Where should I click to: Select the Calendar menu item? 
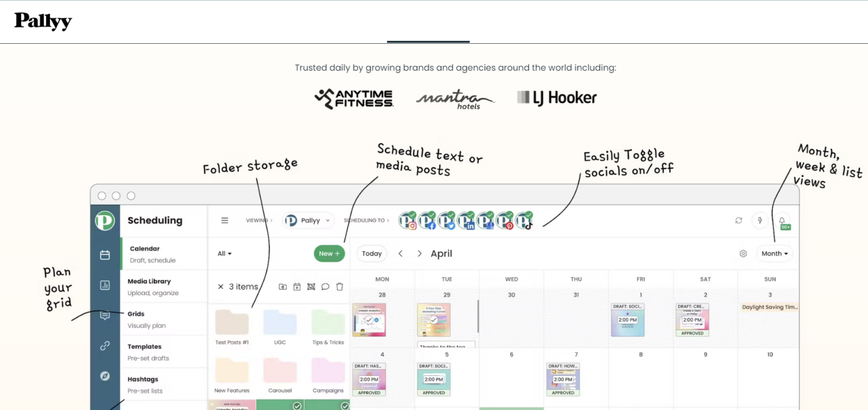click(164, 254)
